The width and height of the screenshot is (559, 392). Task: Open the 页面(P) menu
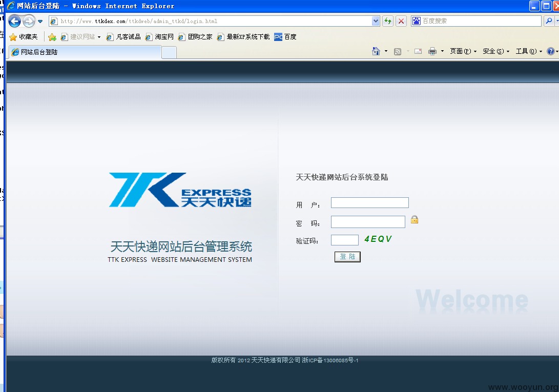463,51
